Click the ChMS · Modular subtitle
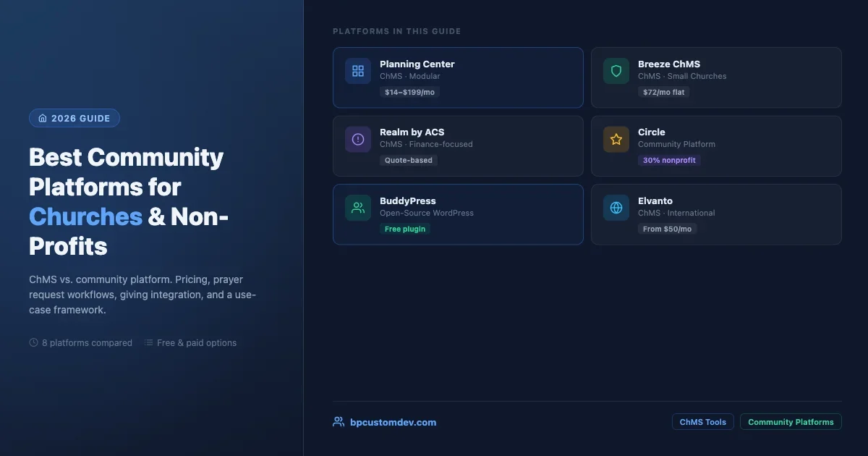The height and width of the screenshot is (456, 868). click(410, 76)
